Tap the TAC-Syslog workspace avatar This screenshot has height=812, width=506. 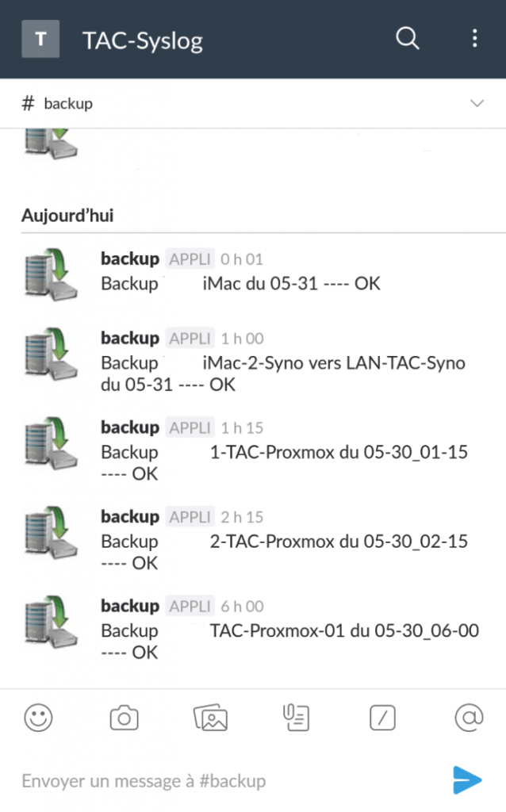pyautogui.click(x=40, y=39)
